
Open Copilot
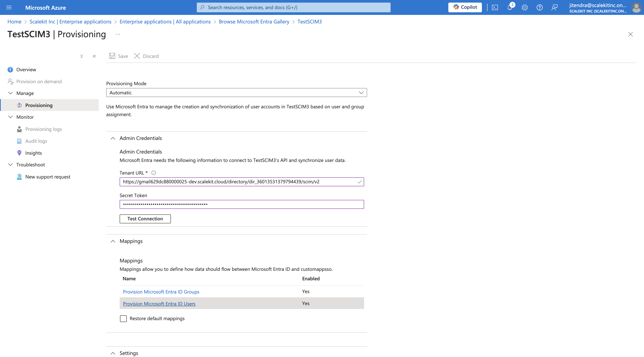tap(465, 7)
